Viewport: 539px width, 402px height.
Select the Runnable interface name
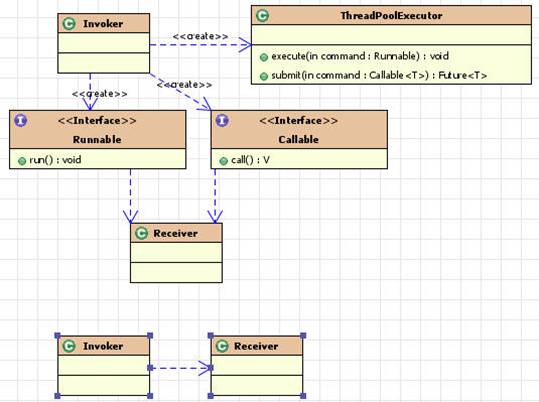tap(97, 139)
